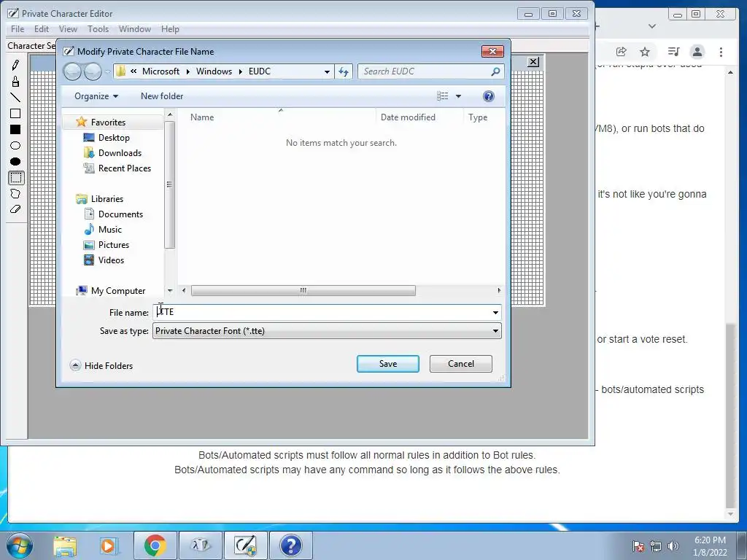Expand the address path dropdown arrow
The height and width of the screenshot is (560, 747).
pos(328,71)
